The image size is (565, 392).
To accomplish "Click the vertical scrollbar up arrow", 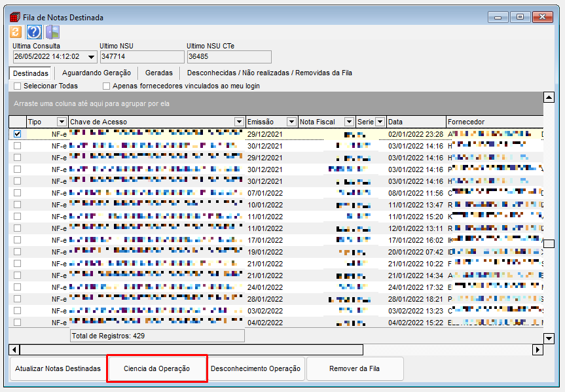I will click(x=549, y=98).
